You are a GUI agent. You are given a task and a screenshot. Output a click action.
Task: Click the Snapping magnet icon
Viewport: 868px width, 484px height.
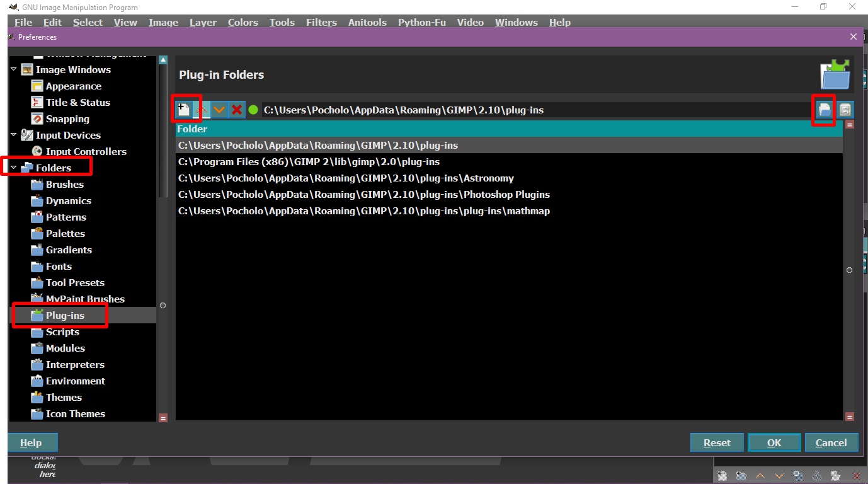[x=37, y=118]
